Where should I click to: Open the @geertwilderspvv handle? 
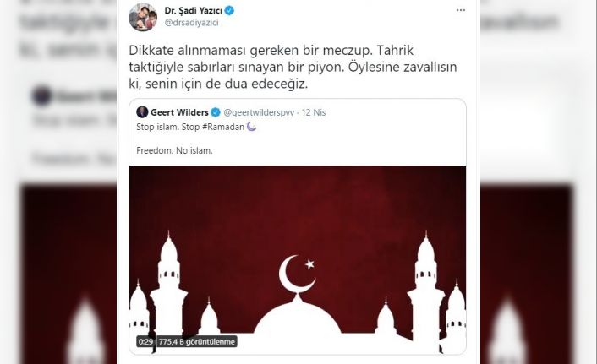point(259,112)
